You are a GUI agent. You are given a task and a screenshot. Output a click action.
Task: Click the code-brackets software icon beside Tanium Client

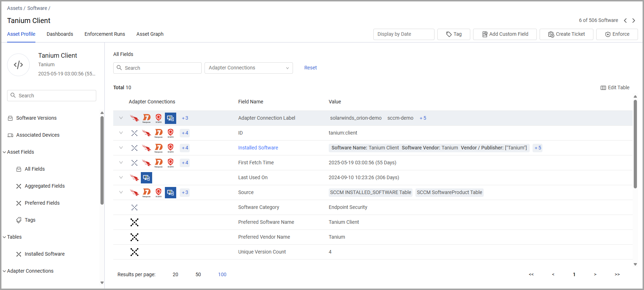(x=18, y=65)
